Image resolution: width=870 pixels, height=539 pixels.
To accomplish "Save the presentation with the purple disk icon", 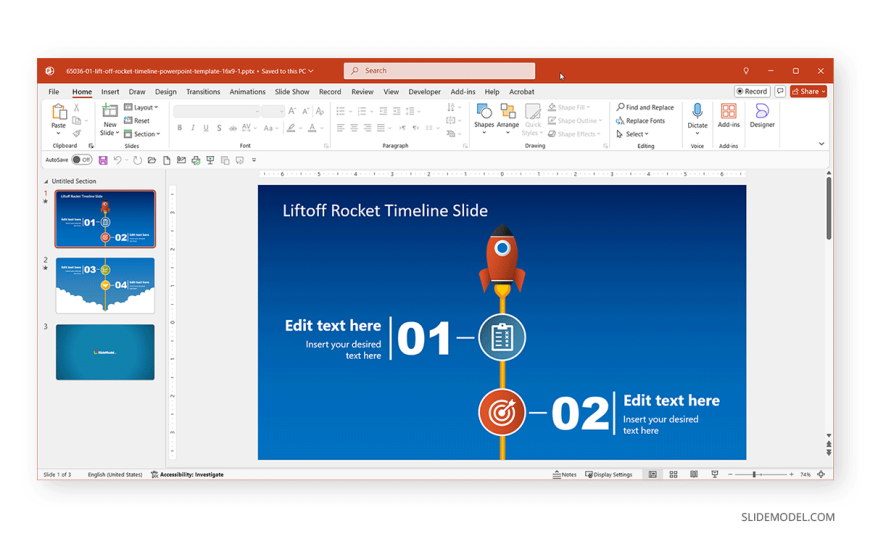I will (103, 160).
